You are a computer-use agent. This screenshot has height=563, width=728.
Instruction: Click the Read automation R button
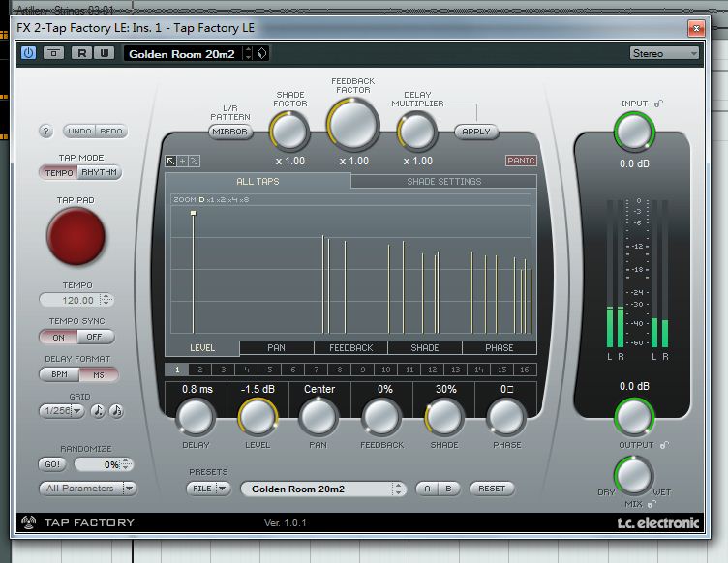81,53
